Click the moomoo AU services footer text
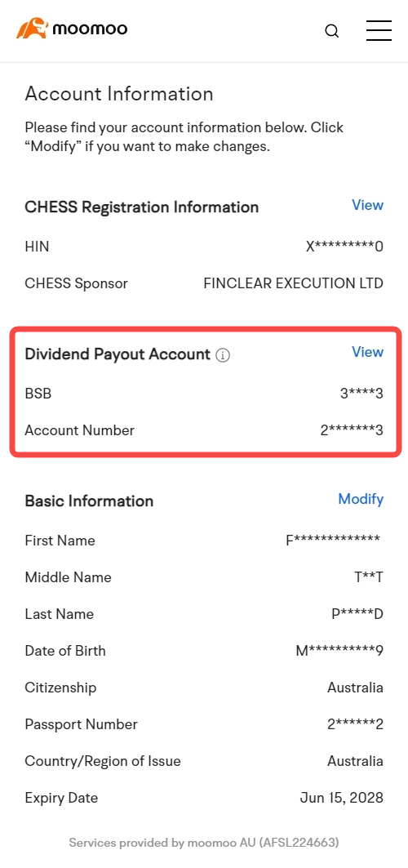 click(204, 843)
